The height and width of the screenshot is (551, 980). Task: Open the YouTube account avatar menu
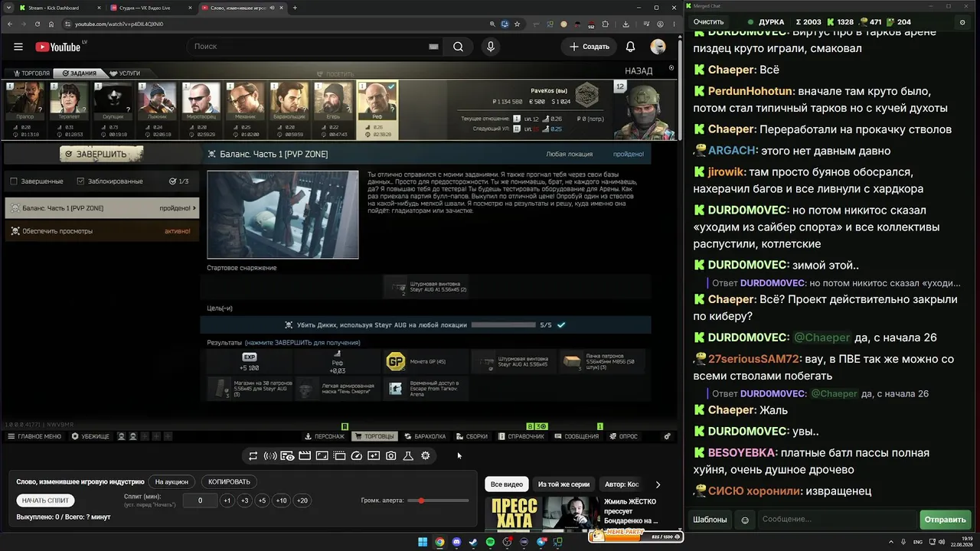pos(658,47)
